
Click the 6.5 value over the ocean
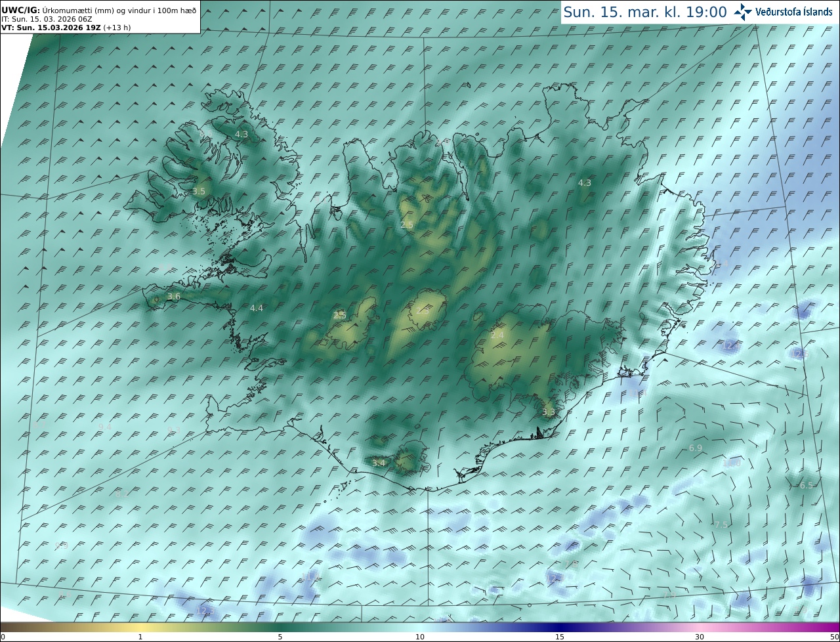807,485
